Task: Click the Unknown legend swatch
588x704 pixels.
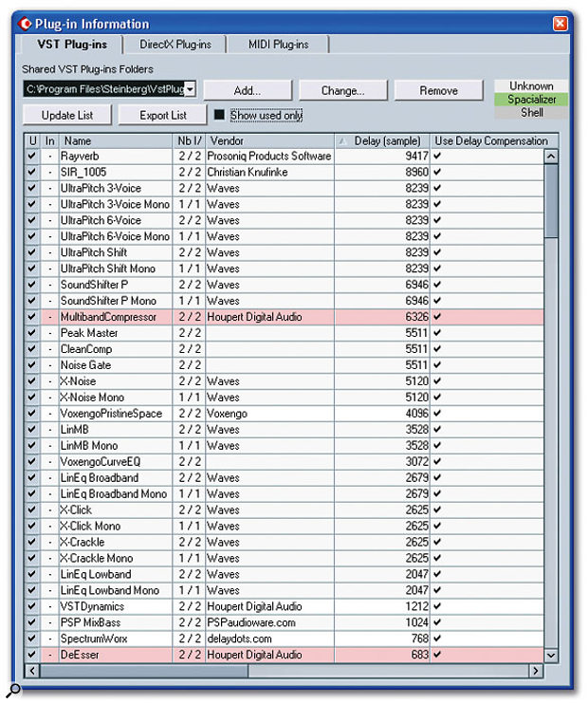Action: coord(531,86)
